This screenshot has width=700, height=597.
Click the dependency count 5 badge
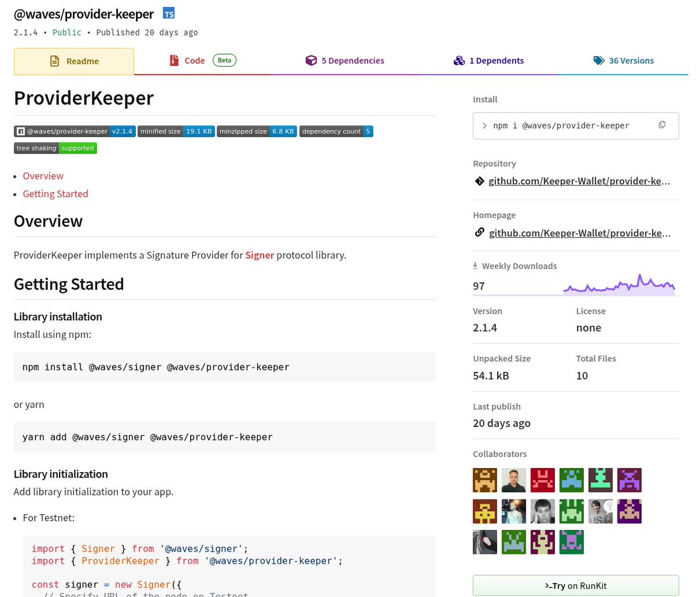click(x=336, y=131)
